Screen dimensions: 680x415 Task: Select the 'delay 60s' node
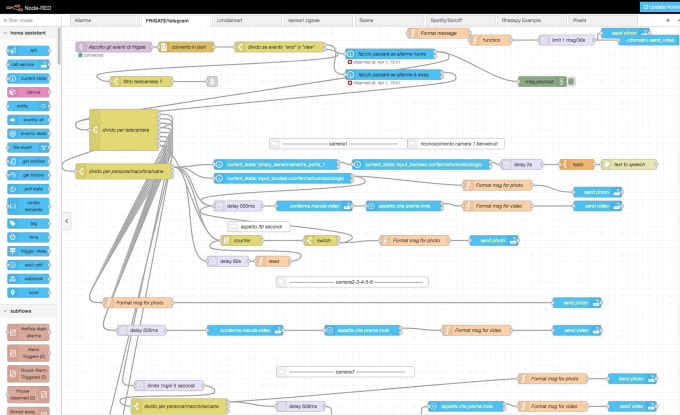pyautogui.click(x=228, y=261)
